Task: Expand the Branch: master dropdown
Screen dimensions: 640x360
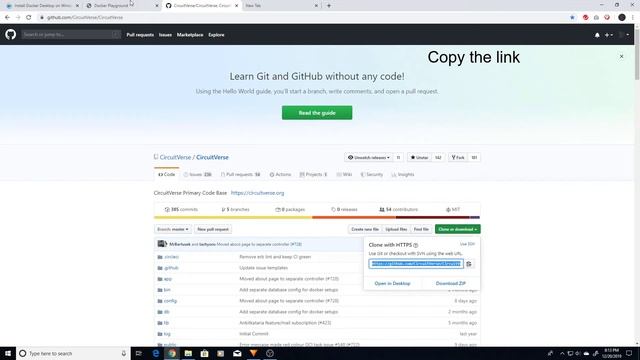Action: coord(173,229)
